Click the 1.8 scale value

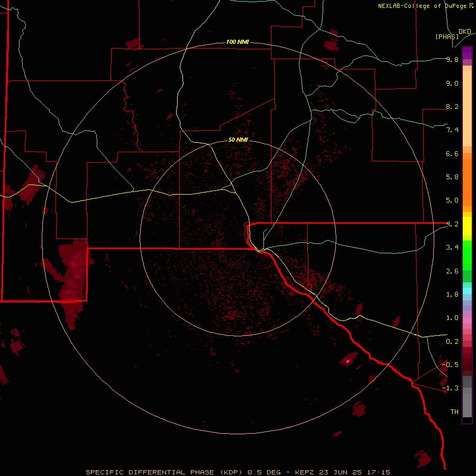pos(452,295)
